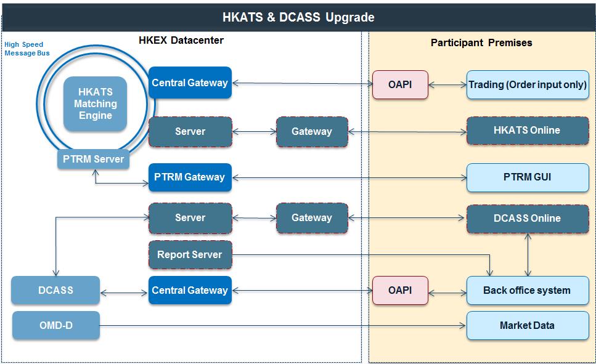
Task: Select the OMD-D block
Action: 55,325
